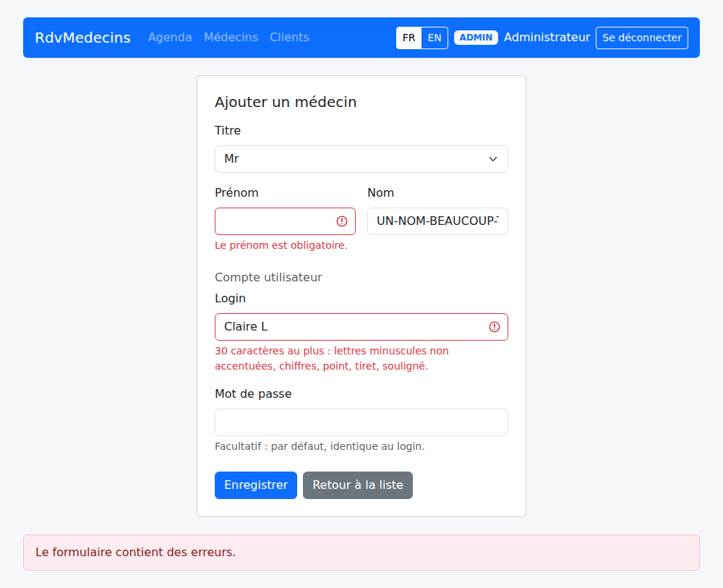Screen dimensions: 723x588
Task: Click Retour à la liste button
Action: coord(358,485)
